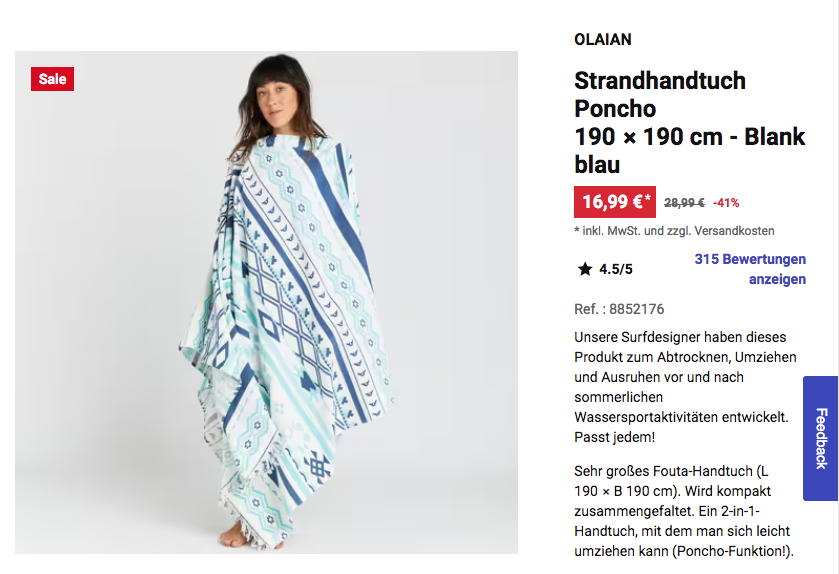This screenshot has height=574, width=839.
Task: Click the struck-through 28,99 € original price
Action: [684, 203]
